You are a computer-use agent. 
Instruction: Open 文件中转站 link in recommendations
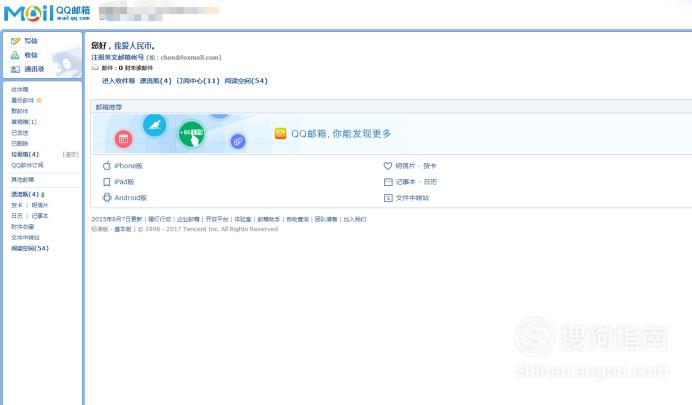point(412,198)
